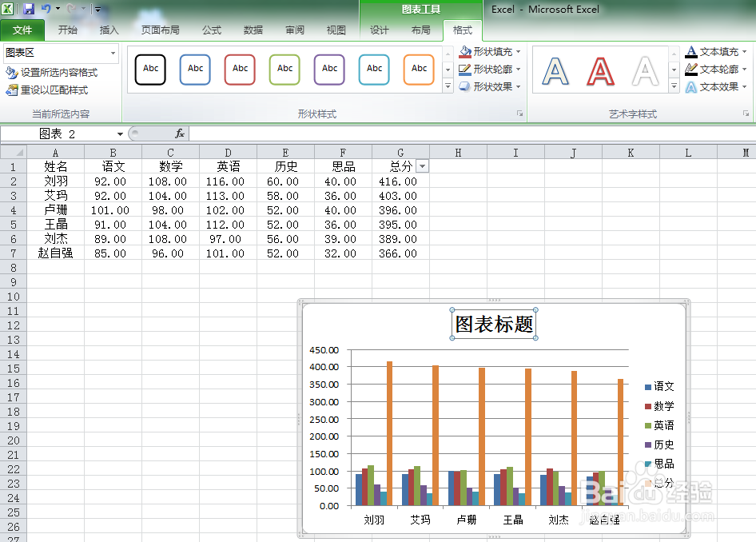Open the 公式 tab
Viewport: 756px width, 542px height.
(212, 30)
